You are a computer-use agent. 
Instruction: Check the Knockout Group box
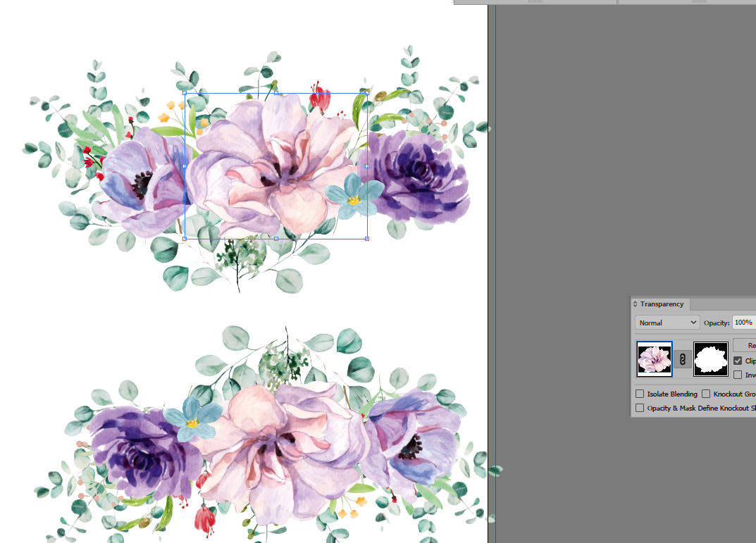706,394
